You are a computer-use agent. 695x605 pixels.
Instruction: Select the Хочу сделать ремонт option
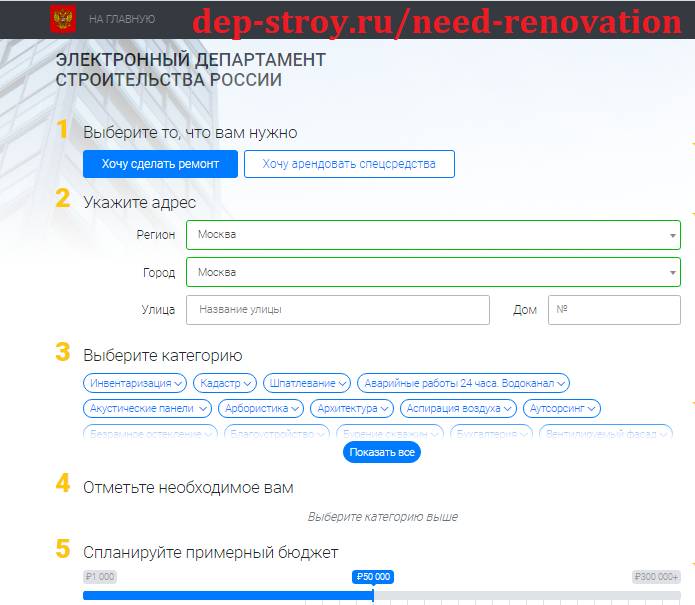tap(160, 164)
